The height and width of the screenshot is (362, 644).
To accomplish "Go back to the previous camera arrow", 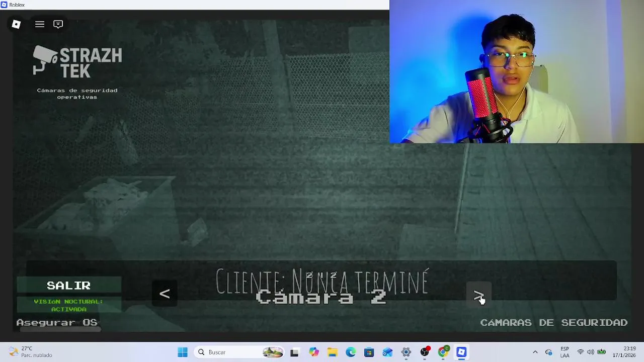I will pyautogui.click(x=165, y=294).
